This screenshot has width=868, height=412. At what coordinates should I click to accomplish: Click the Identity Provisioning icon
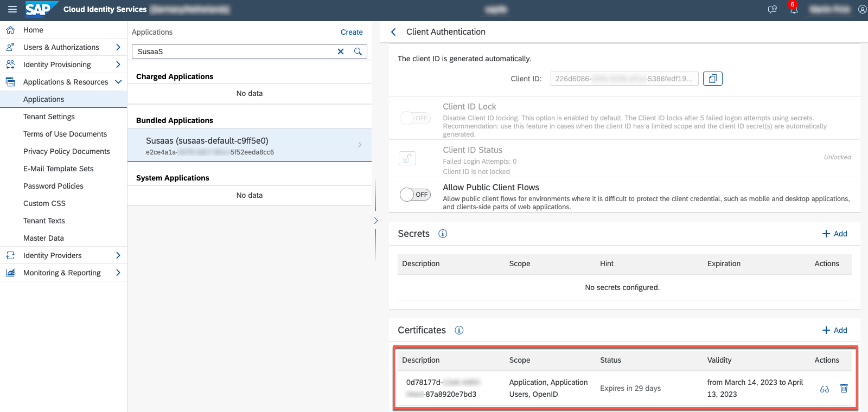[x=10, y=65]
